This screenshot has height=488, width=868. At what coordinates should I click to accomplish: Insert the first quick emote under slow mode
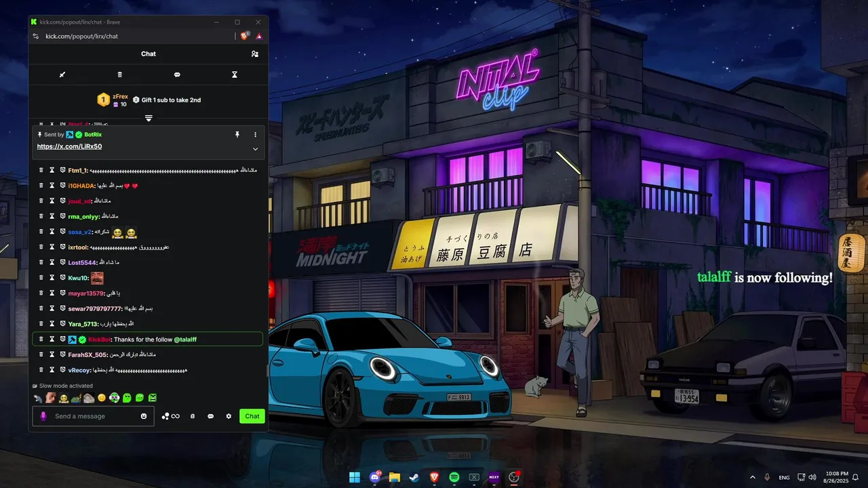point(38,398)
